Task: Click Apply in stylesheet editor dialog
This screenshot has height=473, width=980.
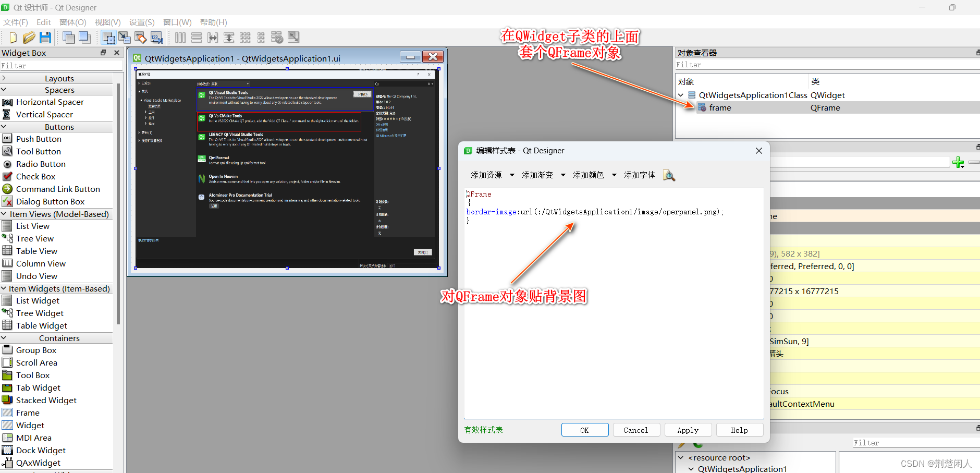Action: point(688,430)
